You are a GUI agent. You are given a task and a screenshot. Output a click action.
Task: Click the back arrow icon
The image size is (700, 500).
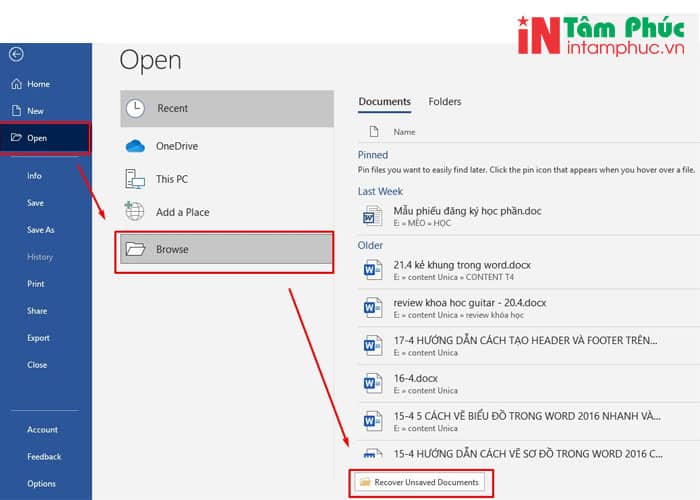pos(16,55)
